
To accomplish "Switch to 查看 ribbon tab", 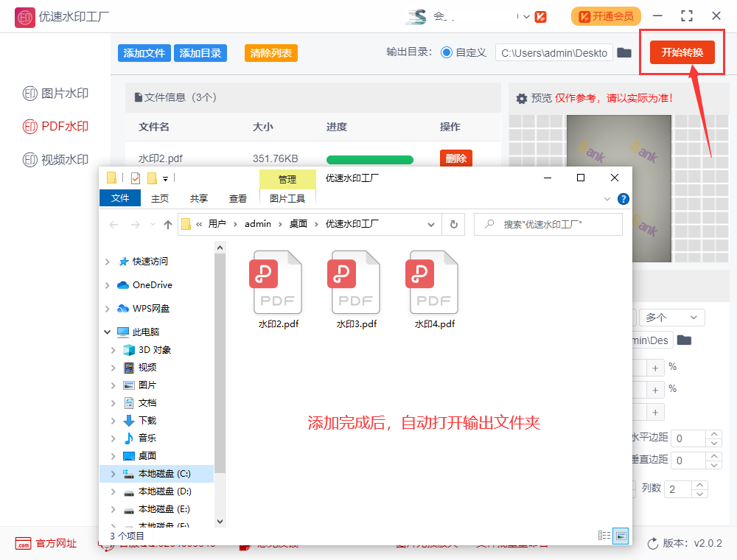I will (x=238, y=199).
